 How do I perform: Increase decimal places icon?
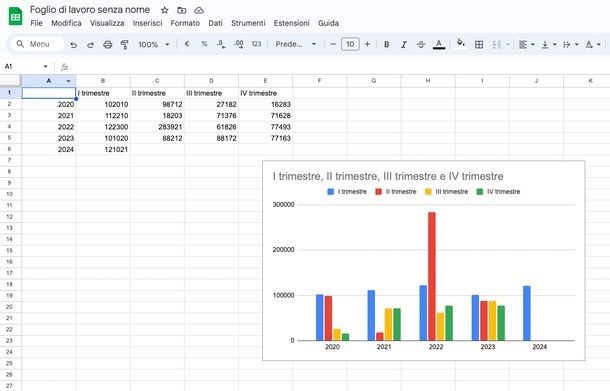(x=239, y=44)
